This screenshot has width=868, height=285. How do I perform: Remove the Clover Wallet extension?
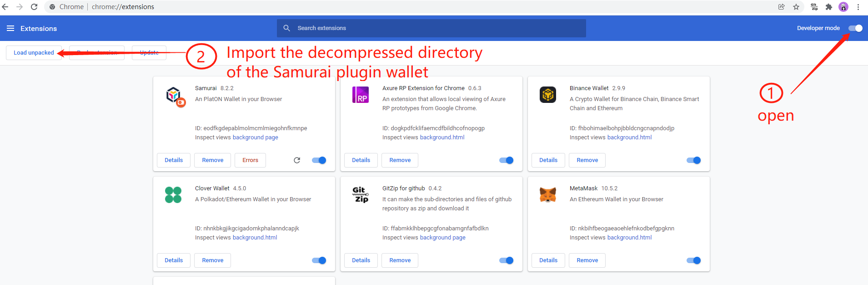point(212,260)
